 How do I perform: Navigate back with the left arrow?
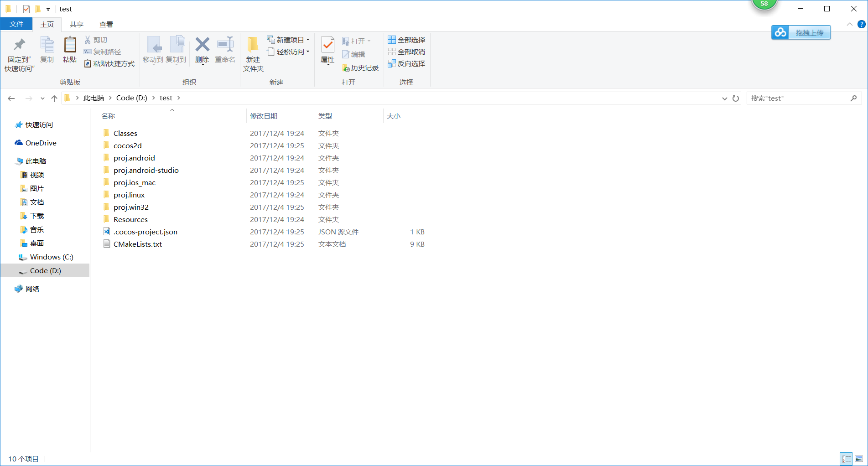point(11,98)
